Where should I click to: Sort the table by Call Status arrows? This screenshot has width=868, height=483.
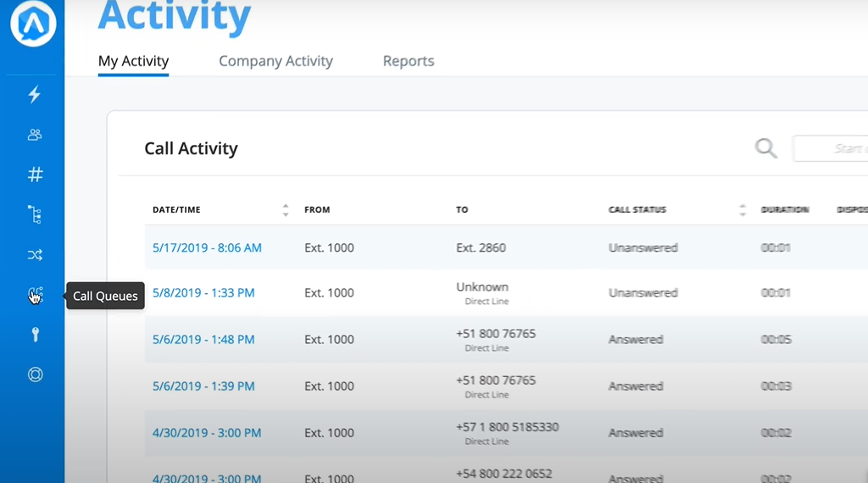click(x=743, y=210)
